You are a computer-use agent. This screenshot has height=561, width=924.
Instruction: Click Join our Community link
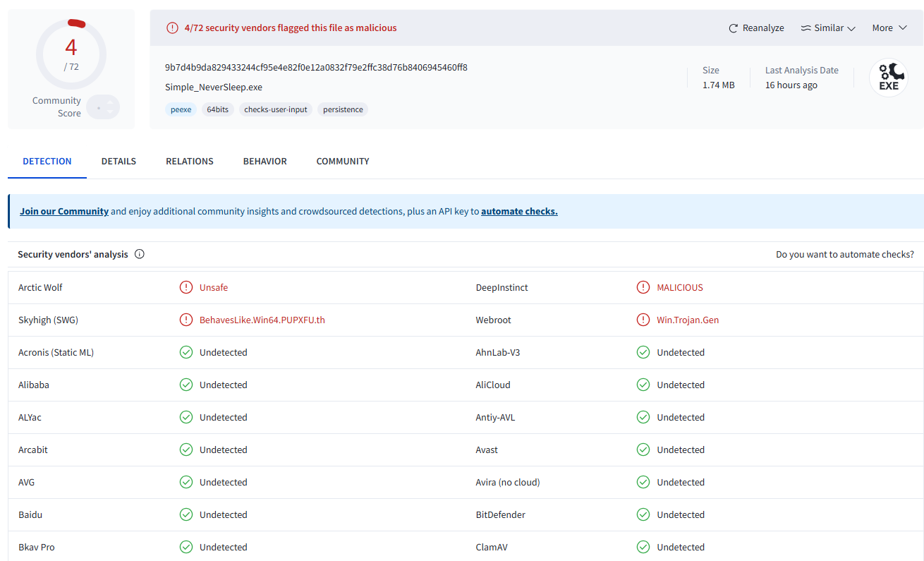point(64,211)
